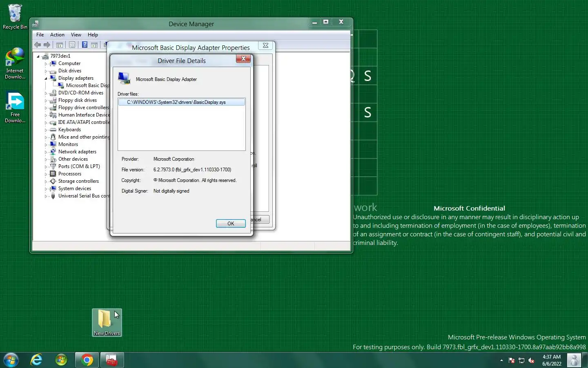Select the Free Download desktop shortcut icon
This screenshot has height=368, width=588.
tap(15, 107)
